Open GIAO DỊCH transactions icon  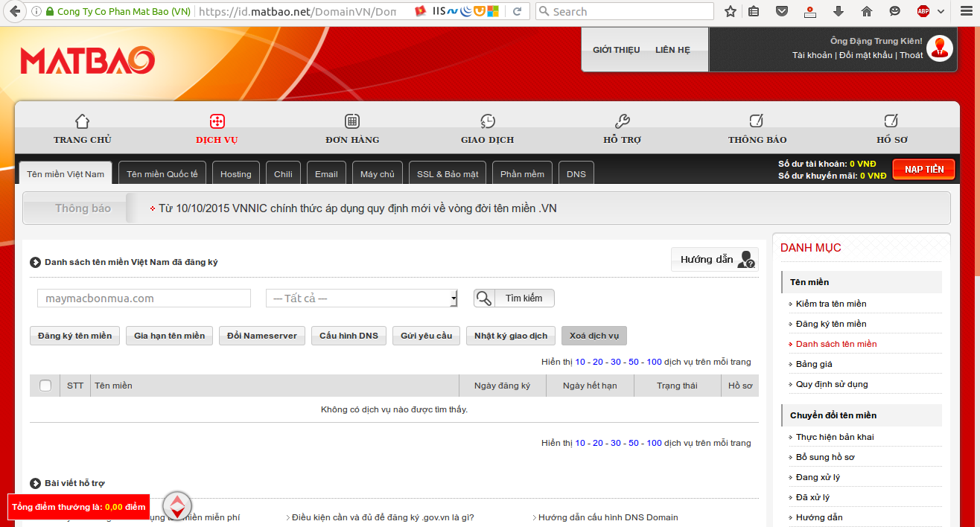(488, 121)
